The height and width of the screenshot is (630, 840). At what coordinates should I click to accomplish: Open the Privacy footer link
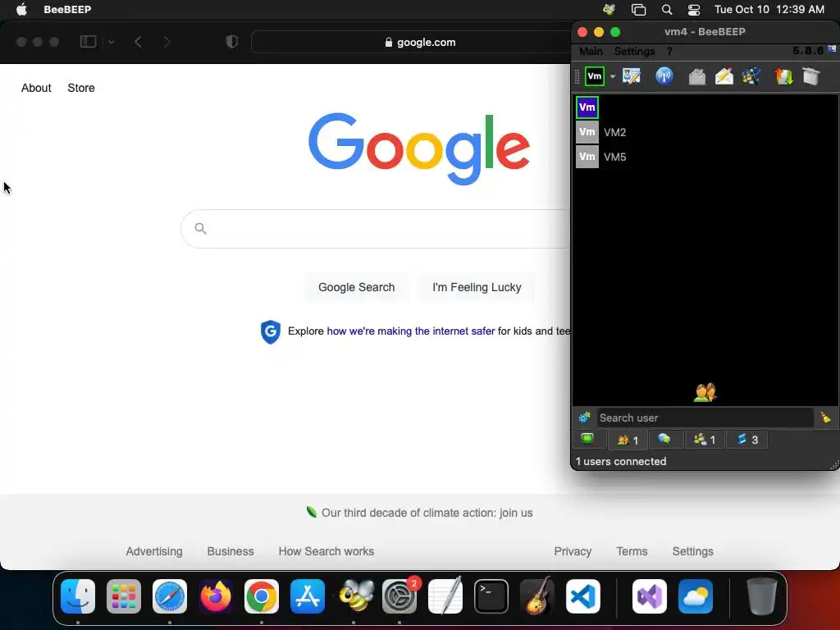pyautogui.click(x=573, y=551)
